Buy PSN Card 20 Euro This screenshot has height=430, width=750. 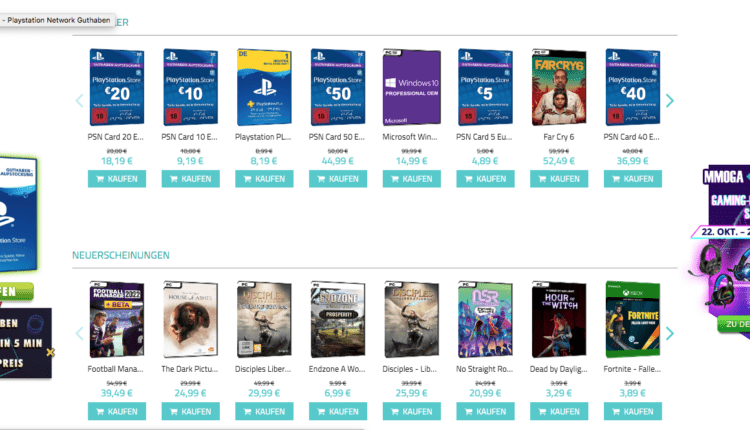click(117, 179)
